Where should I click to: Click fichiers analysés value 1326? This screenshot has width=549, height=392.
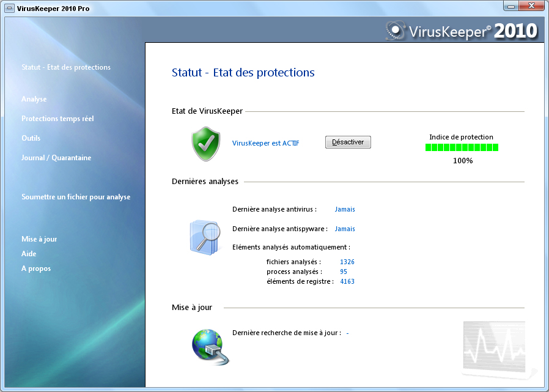pos(347,262)
